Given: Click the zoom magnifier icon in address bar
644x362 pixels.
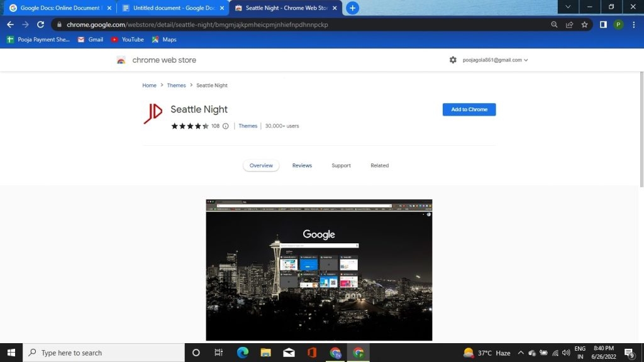Looking at the screenshot, I should 554,25.
